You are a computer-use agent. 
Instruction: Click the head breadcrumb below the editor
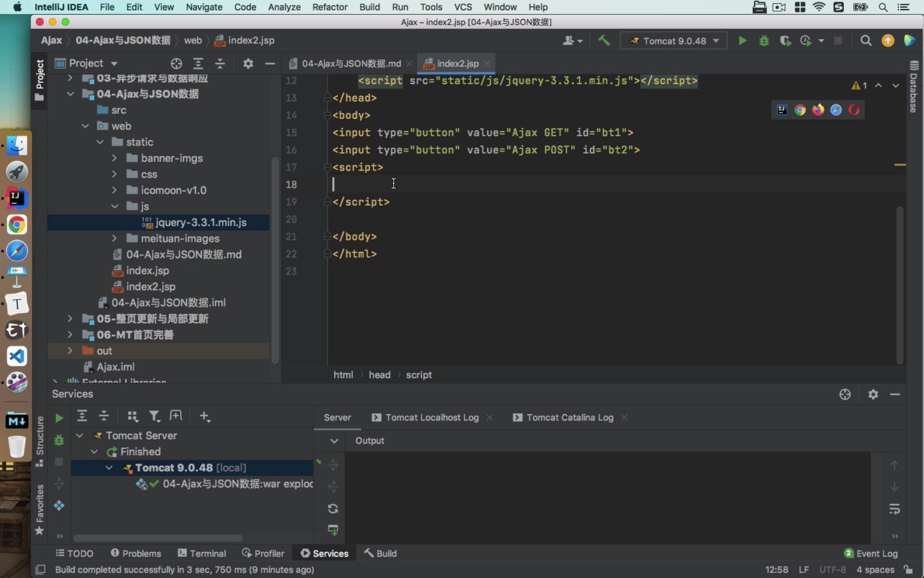(380, 375)
